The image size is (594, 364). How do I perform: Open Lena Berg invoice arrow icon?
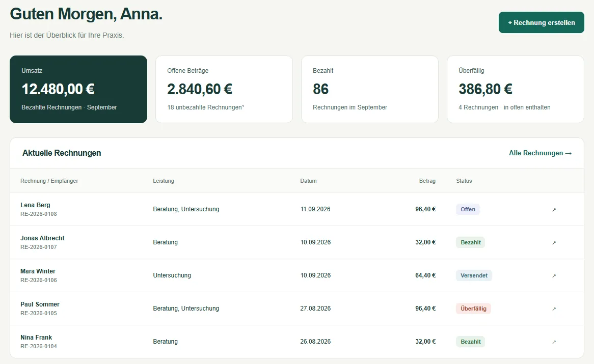click(x=554, y=210)
